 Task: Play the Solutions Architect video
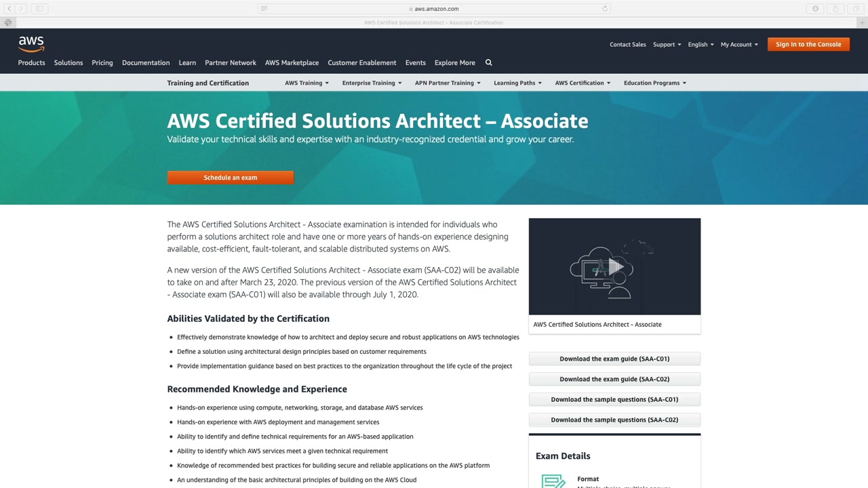pos(614,266)
